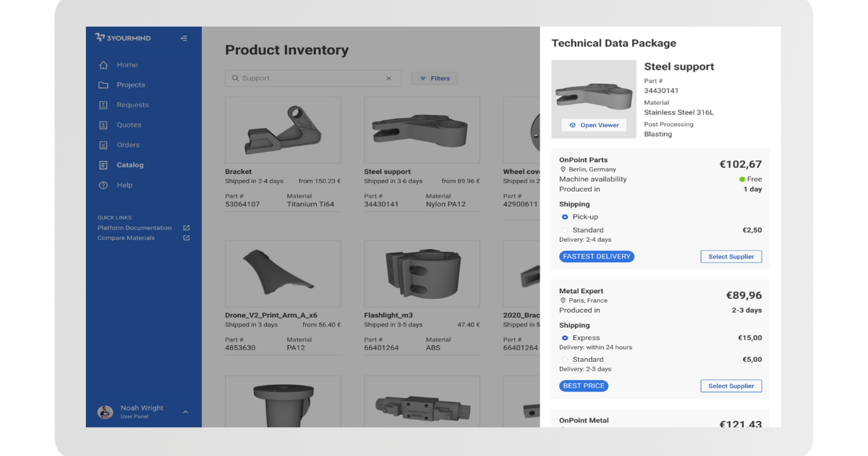Expand the Noah Wright user panel
Viewport: 868px width, 456px height.
[x=185, y=411]
